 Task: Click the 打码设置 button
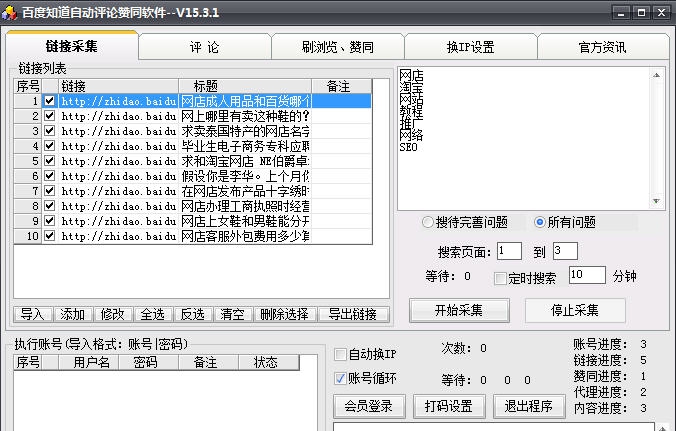click(449, 406)
